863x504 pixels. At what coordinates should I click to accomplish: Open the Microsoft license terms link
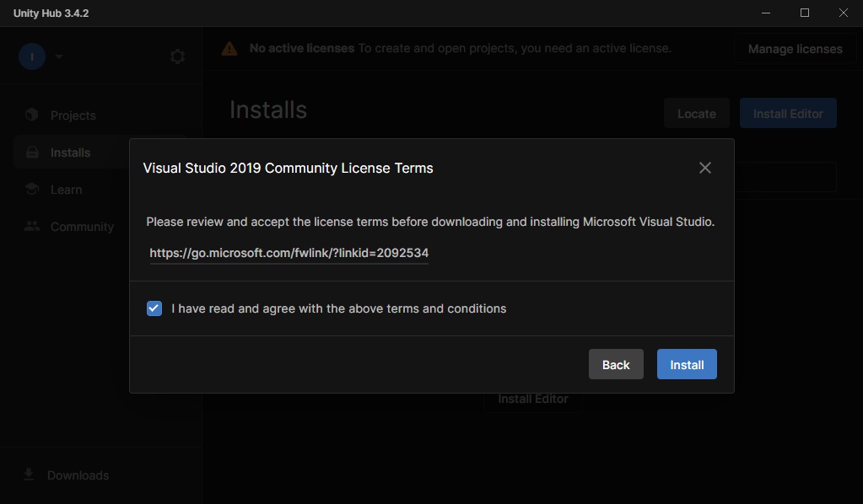click(x=289, y=253)
